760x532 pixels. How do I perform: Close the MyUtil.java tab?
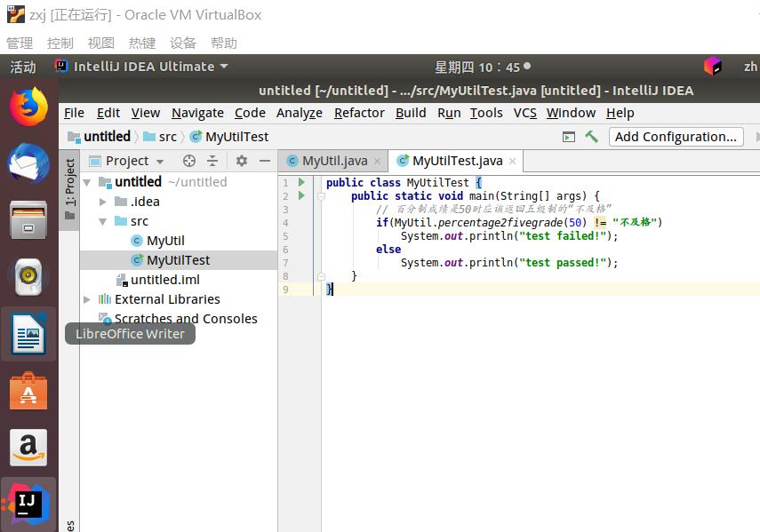click(378, 161)
